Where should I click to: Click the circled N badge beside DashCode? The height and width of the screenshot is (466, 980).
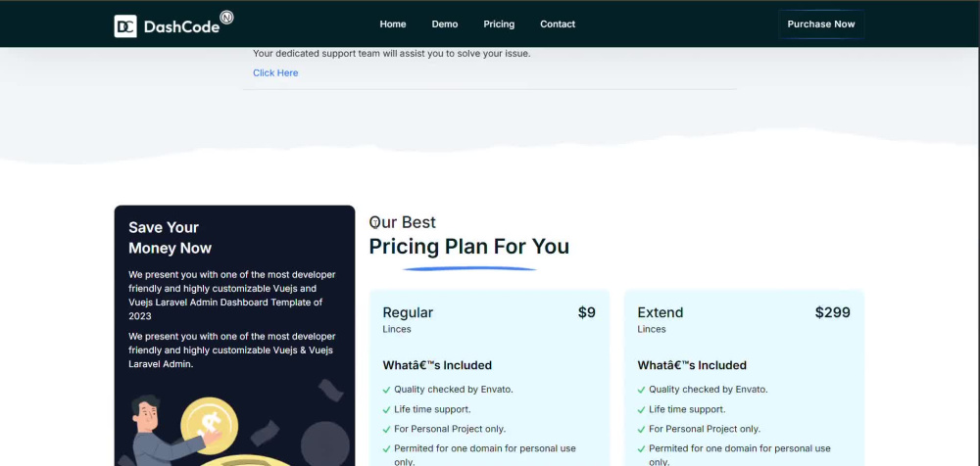tap(227, 18)
